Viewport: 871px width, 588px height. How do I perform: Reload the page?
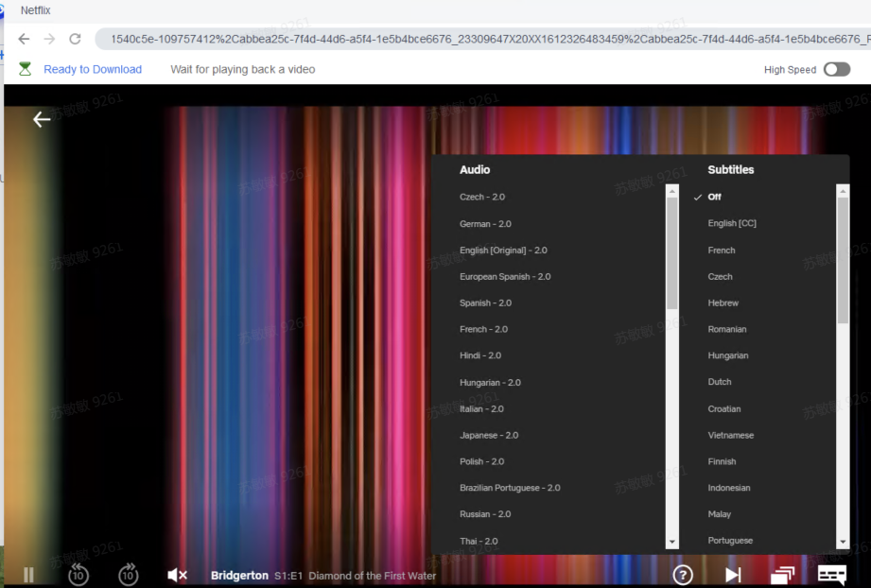tap(75, 39)
